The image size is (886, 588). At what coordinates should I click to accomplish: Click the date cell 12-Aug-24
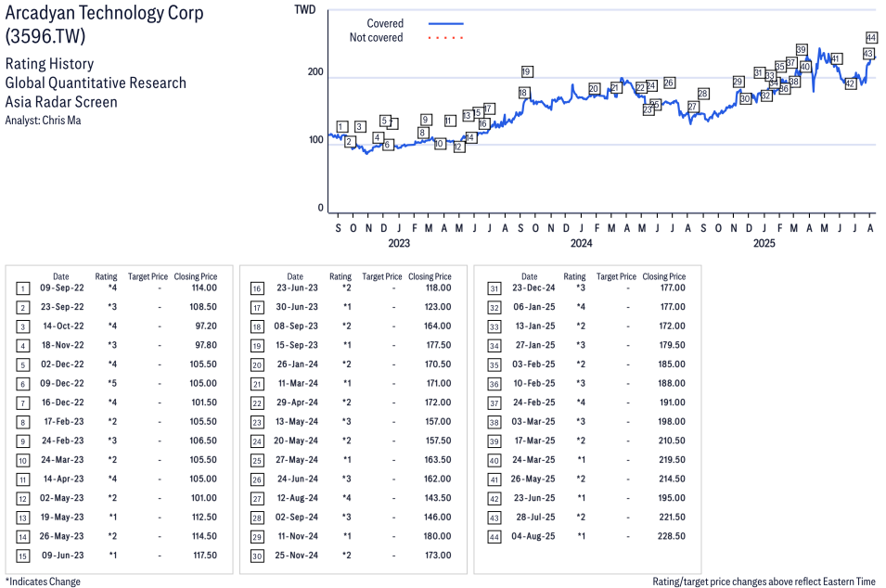pyautogui.click(x=297, y=498)
